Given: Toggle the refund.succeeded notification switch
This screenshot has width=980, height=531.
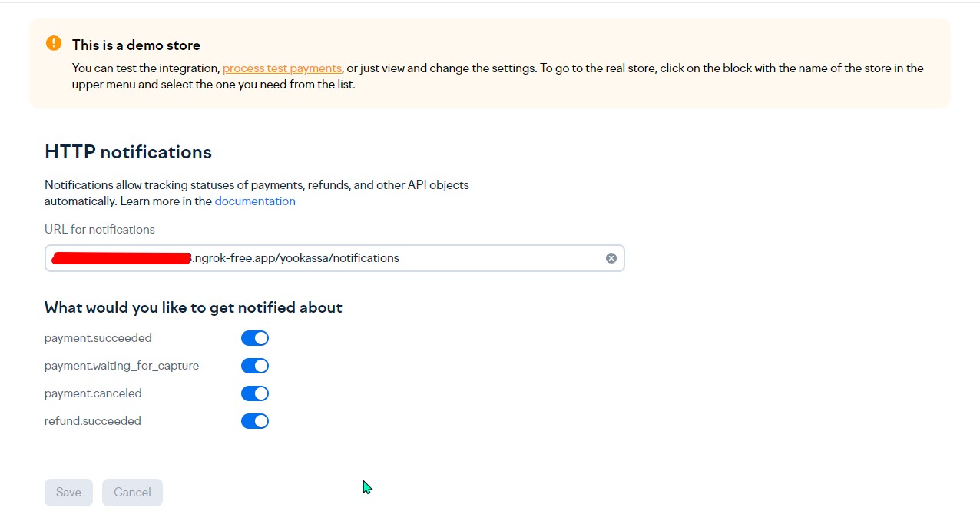Looking at the screenshot, I should tap(255, 421).
